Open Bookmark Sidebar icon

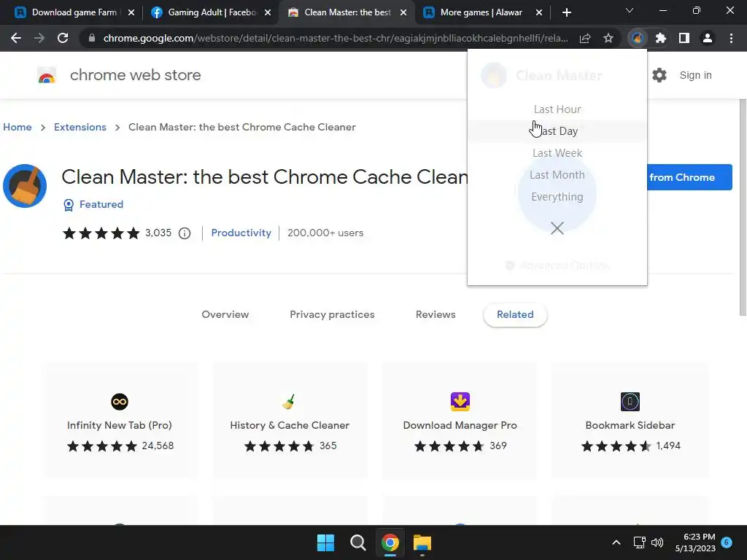tap(630, 402)
